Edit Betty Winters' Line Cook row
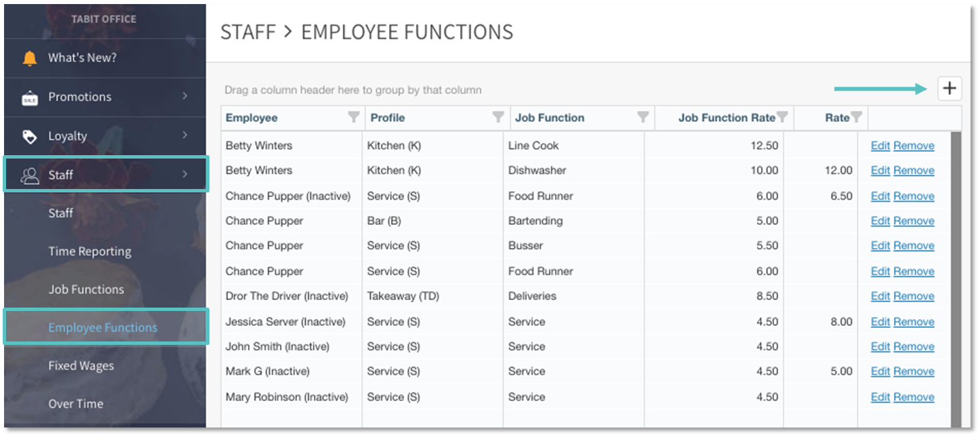The height and width of the screenshot is (437, 980). click(880, 146)
